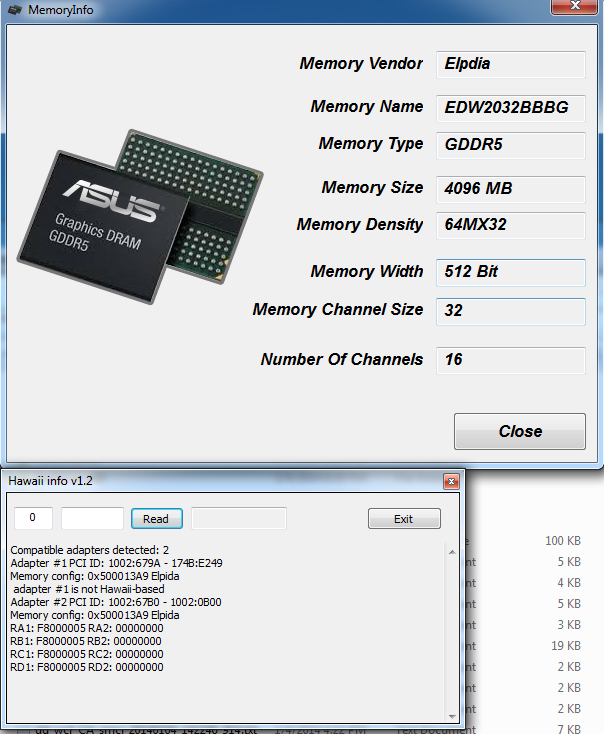Click the Close button in MemoryInfo
Viewport: 604px width, 734px height.
coord(520,431)
